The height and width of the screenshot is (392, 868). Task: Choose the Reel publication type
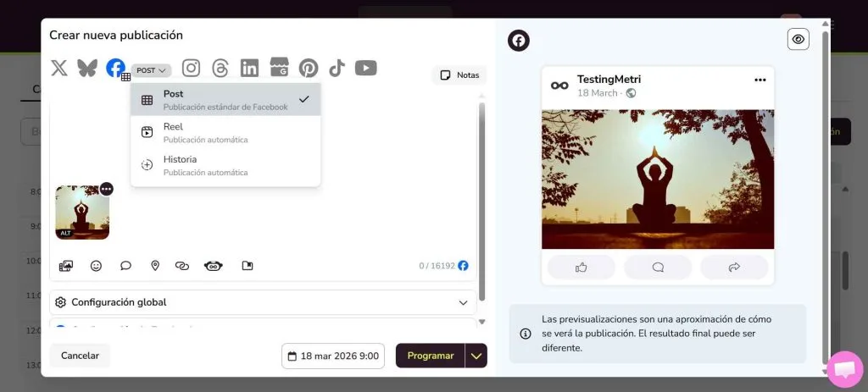click(225, 132)
